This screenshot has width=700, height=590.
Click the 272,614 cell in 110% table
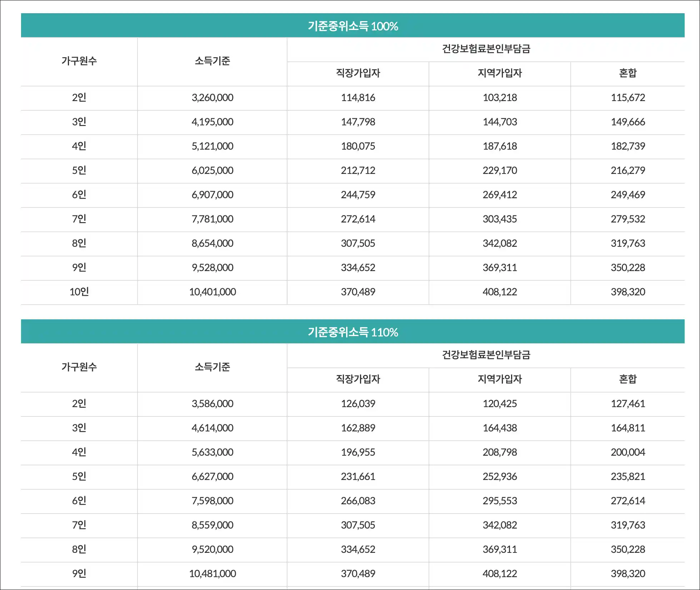point(627,501)
